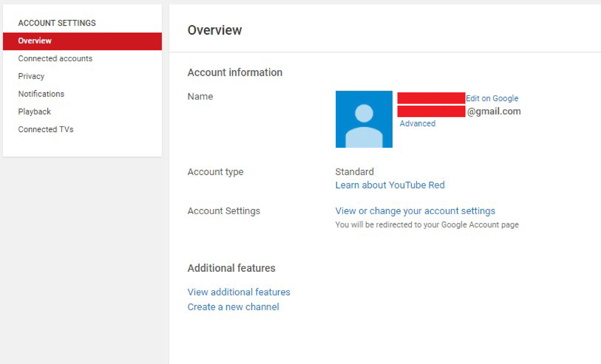This screenshot has width=601, height=364.
Task: Click Create a new channel
Action: click(x=233, y=307)
